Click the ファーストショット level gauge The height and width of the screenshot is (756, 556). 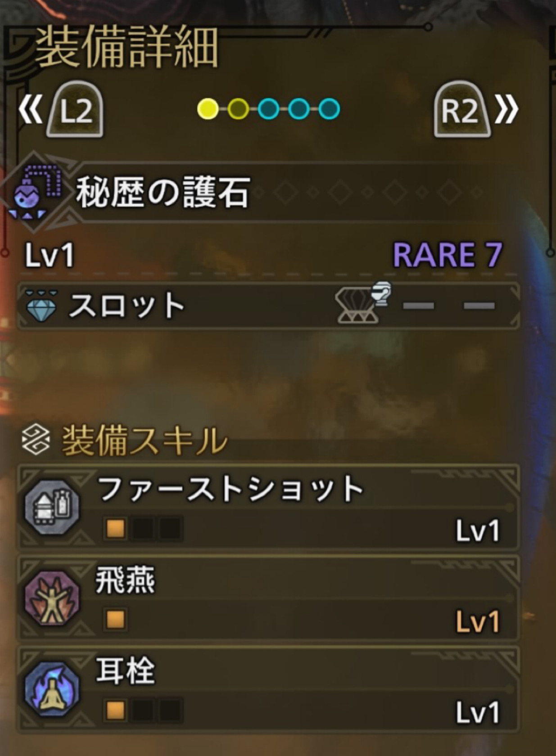pos(143,528)
